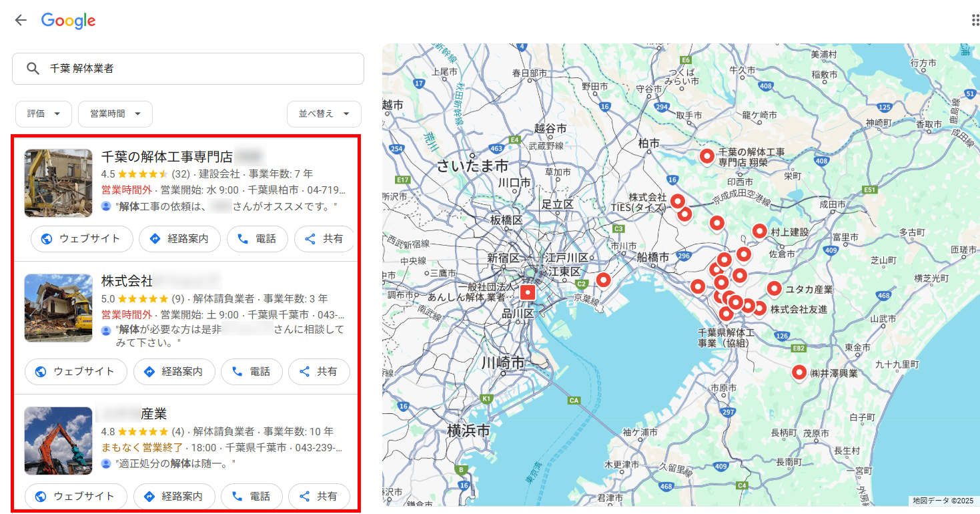Image resolution: width=980 pixels, height=514 pixels.
Task: Open the ウェブサイト button for the 5.0-rated 株式会社 listing
Action: pos(75,372)
